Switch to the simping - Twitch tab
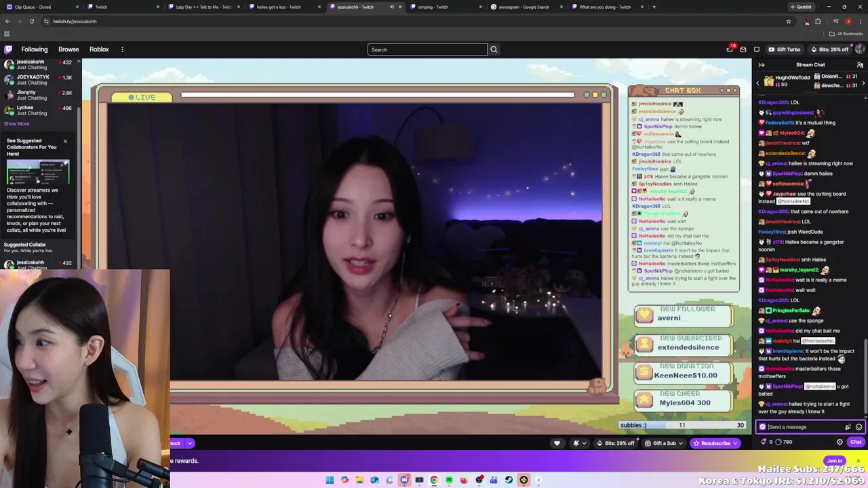Viewport: 868px width, 488px height. 446,7
